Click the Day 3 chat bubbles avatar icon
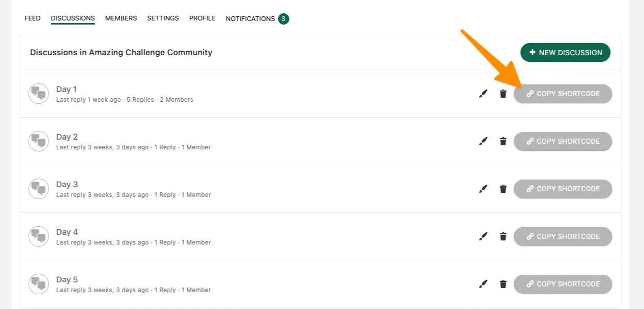Screen dimensions: 644x309 (x=38, y=189)
